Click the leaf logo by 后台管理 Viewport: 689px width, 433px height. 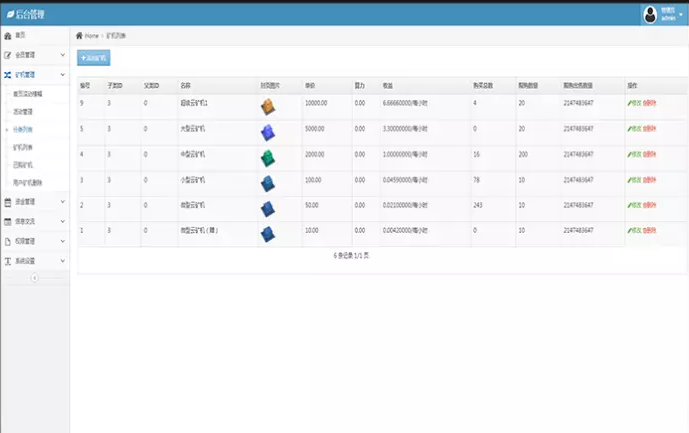coord(10,15)
